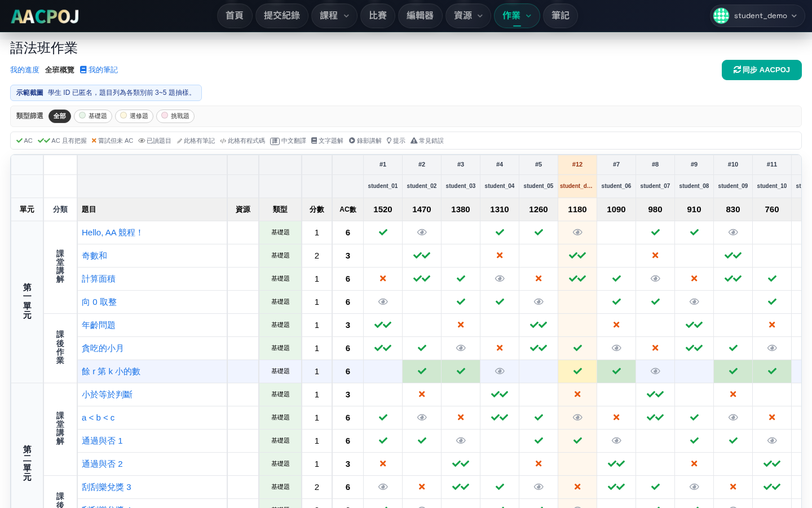Open problem 向 0 取整
The width and height of the screenshot is (812, 508).
click(99, 302)
